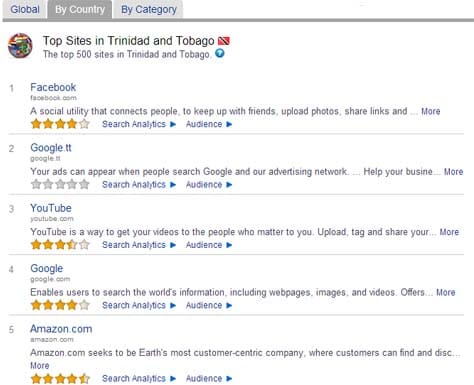This screenshot has width=474, height=385.
Task: Click the Trinidad and Tobago flag icon
Action: point(224,41)
